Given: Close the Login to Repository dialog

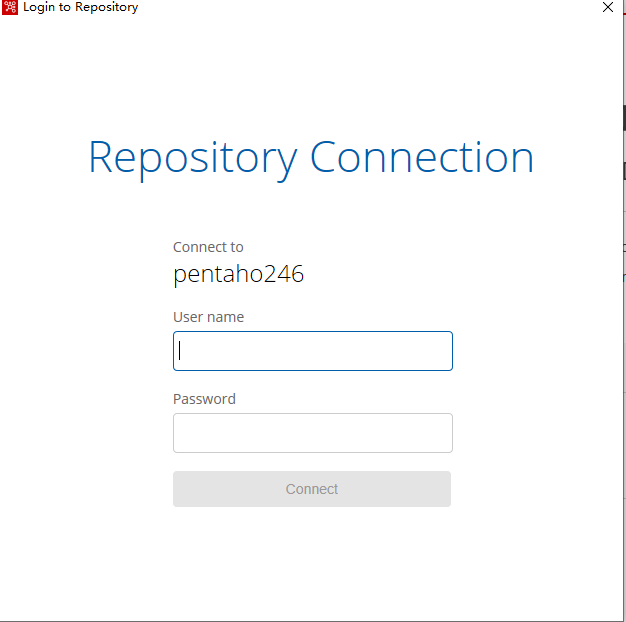Looking at the screenshot, I should point(608,7).
